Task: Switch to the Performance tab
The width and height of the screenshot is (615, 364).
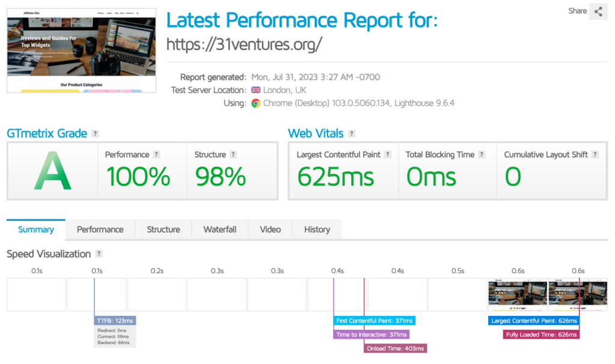Action: pos(100,229)
